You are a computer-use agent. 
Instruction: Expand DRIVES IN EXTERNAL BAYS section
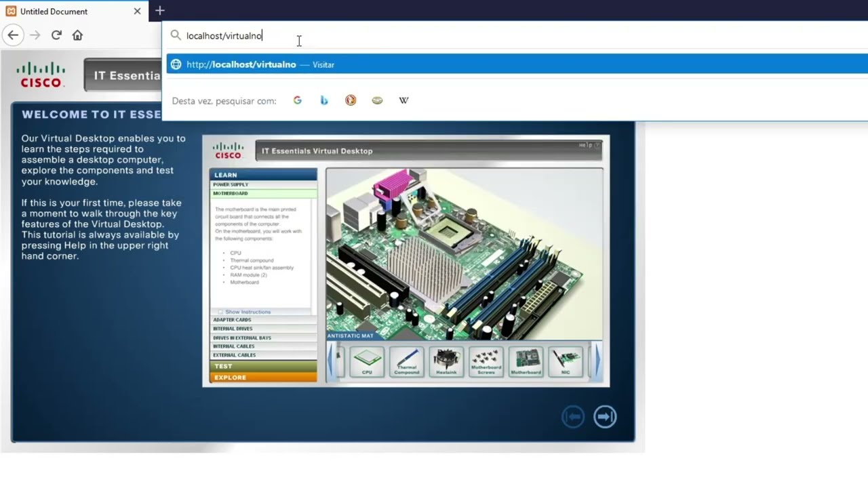pos(263,338)
